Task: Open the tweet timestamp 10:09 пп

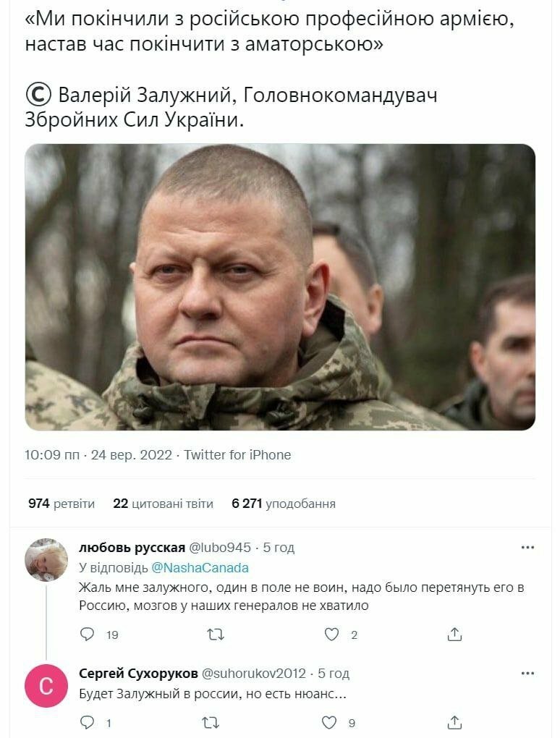Action: (52, 455)
